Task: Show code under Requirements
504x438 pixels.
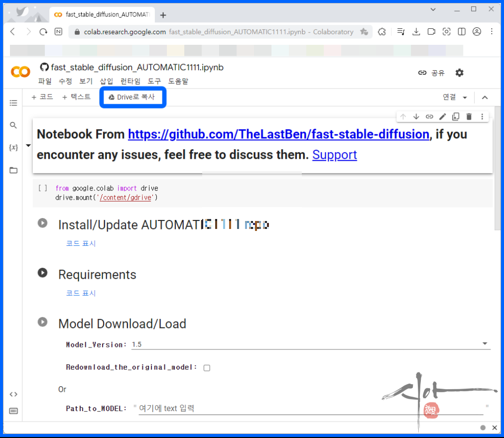Action: click(81, 293)
